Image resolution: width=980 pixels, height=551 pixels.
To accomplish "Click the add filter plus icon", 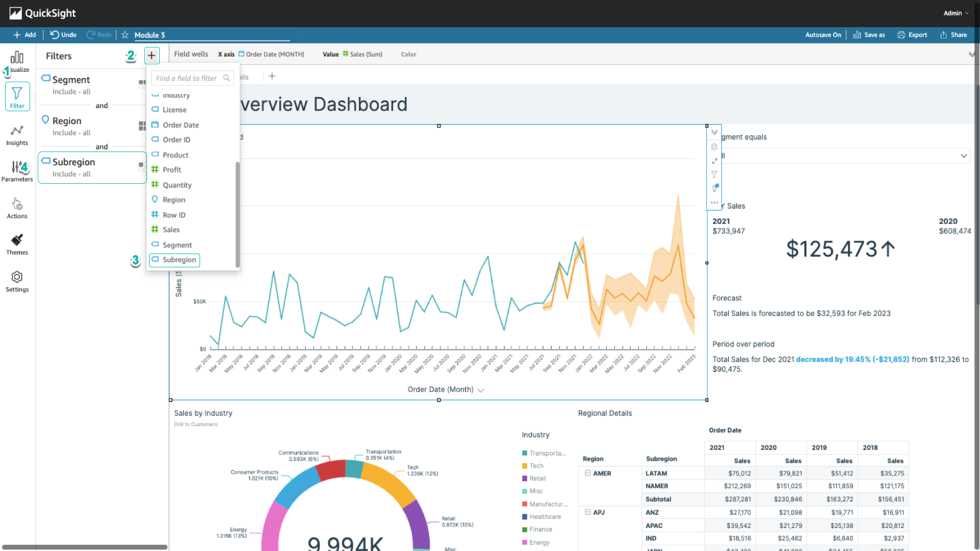I will click(x=152, y=56).
